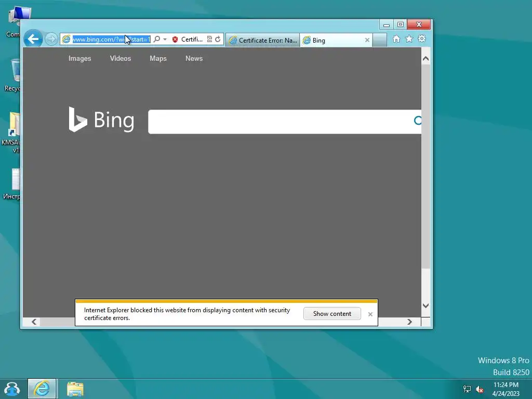Select the KMSAuto folder shortcut on desktop
The width and height of the screenshot is (532, 399).
click(x=11, y=132)
